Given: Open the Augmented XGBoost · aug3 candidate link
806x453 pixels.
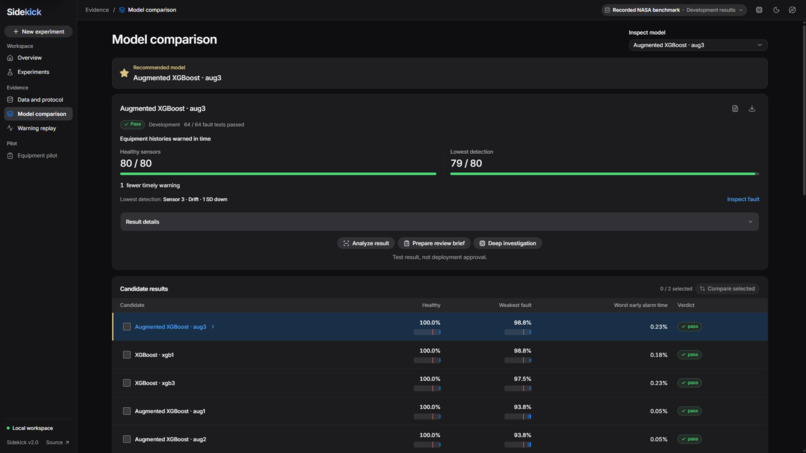Looking at the screenshot, I should click(x=170, y=327).
